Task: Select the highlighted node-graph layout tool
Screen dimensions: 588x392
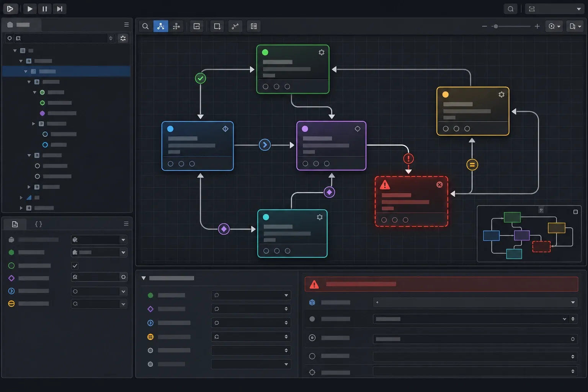Action: pyautogui.click(x=161, y=26)
